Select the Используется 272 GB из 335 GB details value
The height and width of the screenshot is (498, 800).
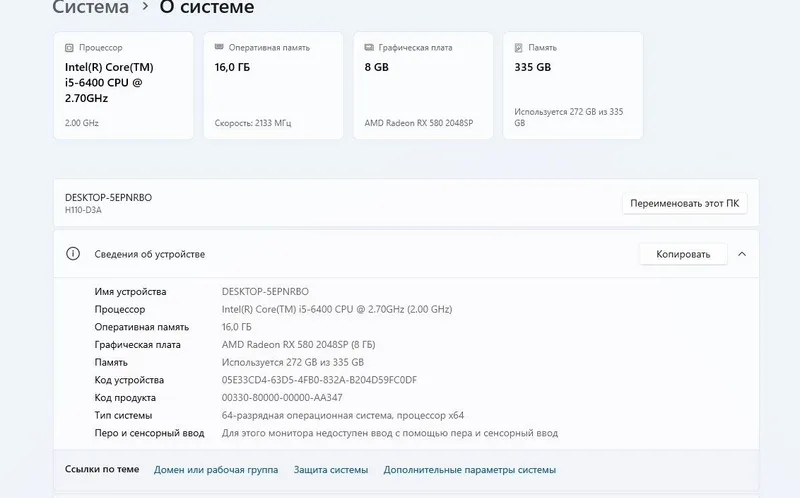293,362
